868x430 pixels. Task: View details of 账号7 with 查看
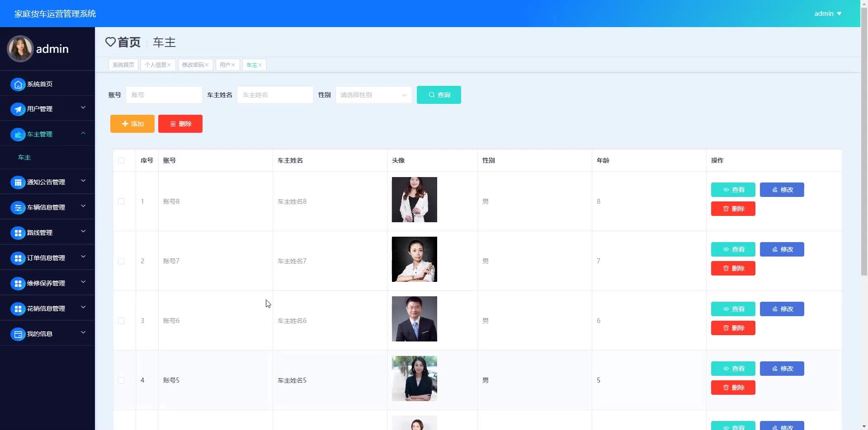click(x=733, y=249)
